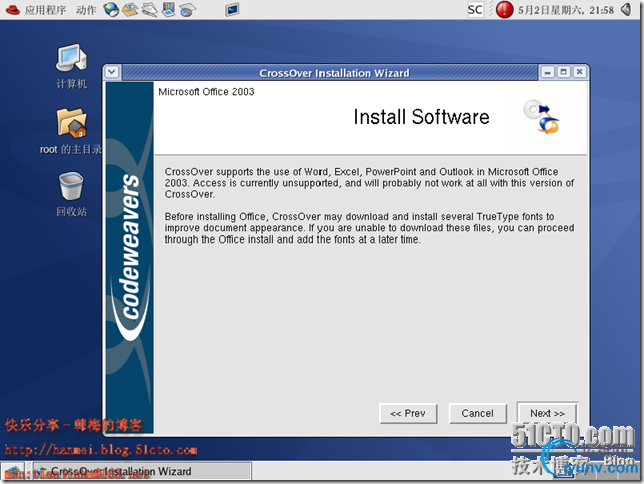The image size is (644, 484).
Task: Open the 回收站 trash icon
Action: [71, 194]
